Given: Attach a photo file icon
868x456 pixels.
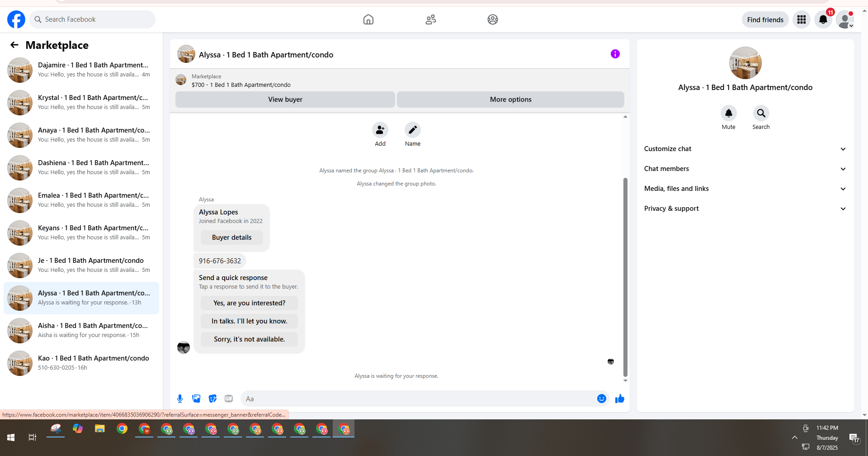Looking at the screenshot, I should pyautogui.click(x=196, y=399).
